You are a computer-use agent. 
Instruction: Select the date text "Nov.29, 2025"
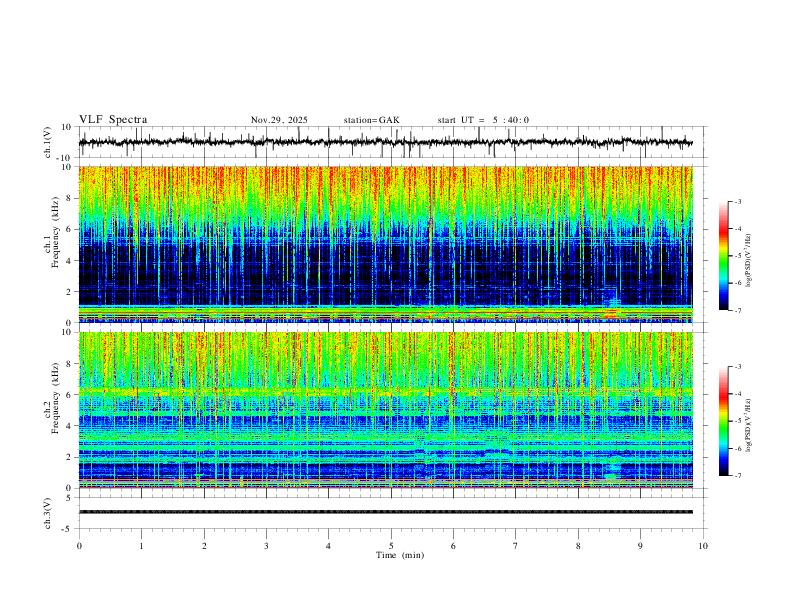point(279,120)
